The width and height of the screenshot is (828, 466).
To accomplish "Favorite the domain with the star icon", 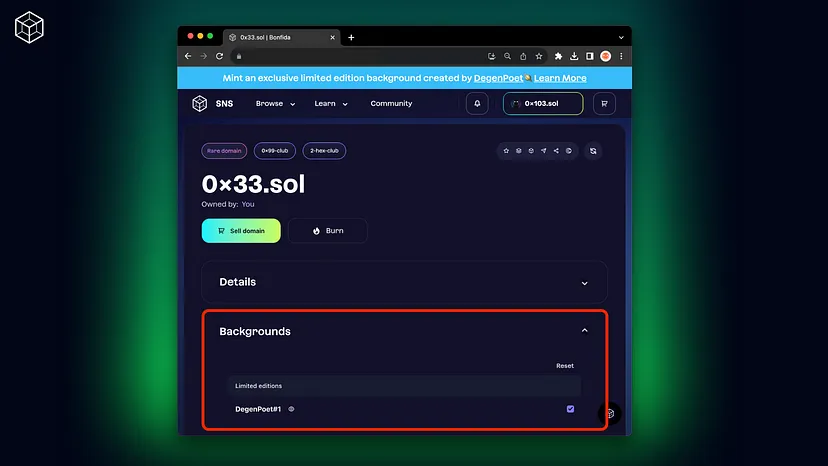I will pyautogui.click(x=506, y=151).
